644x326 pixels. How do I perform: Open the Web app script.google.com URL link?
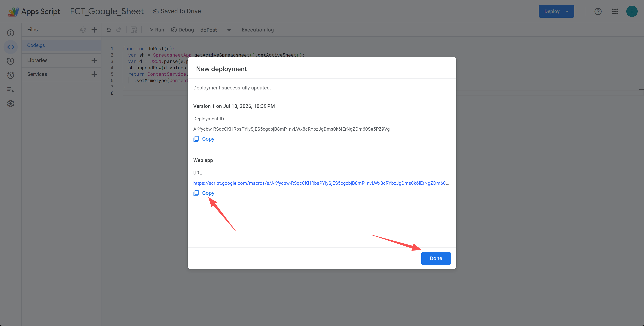321,183
